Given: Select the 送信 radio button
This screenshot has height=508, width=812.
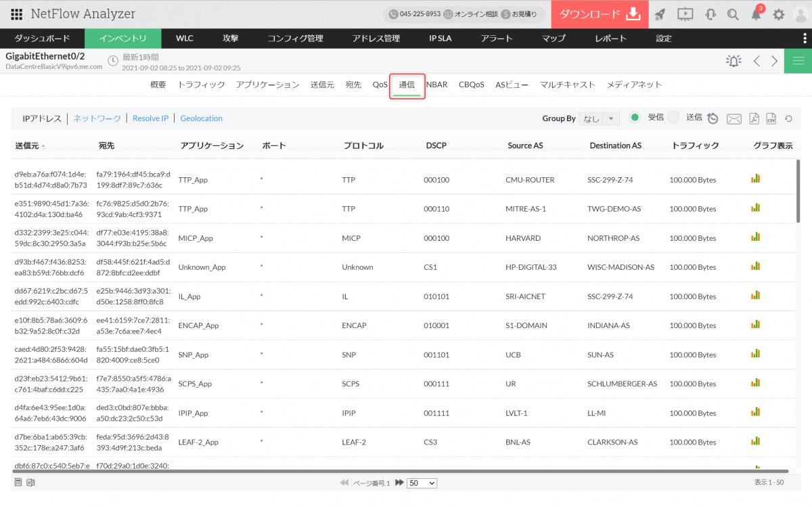Looking at the screenshot, I should click(673, 118).
